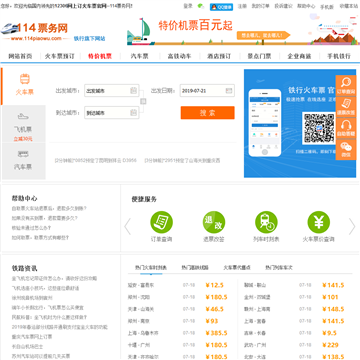Viewport: 360px width, 360px height.
Task: Click the 出发日期 date input 2019-07-21
Action: tap(207, 90)
